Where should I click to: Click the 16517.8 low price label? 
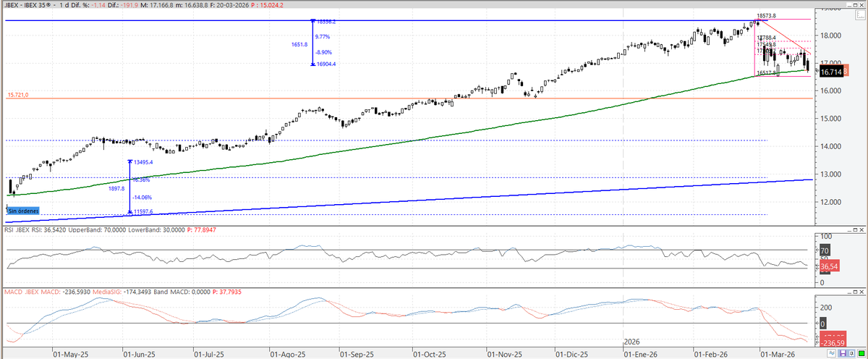pos(767,72)
